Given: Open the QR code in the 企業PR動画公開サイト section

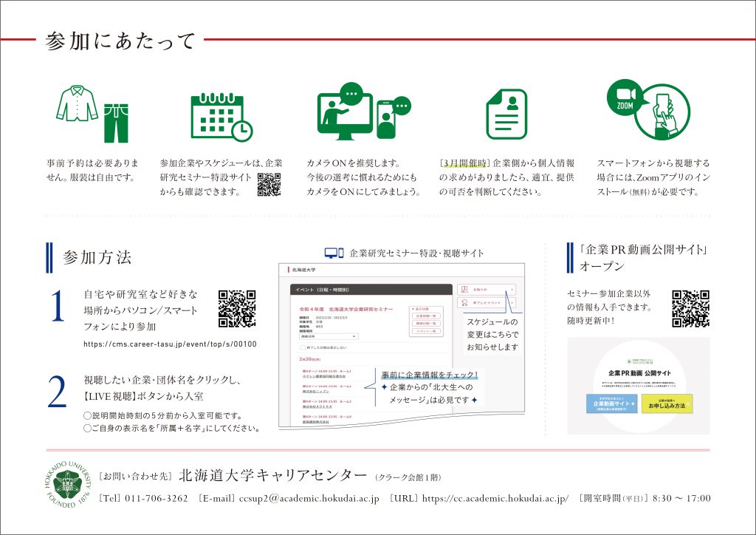Looking at the screenshot, I should pos(691,309).
